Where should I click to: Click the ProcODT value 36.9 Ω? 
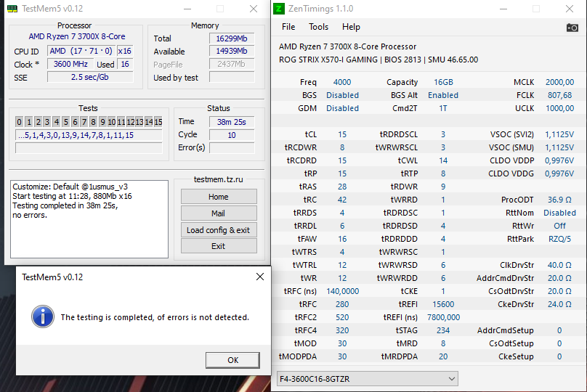click(x=559, y=200)
